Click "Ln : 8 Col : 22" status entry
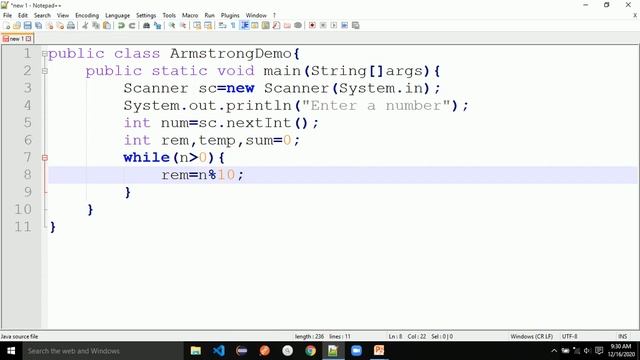Viewport: 640px width, 360px height. click(407, 336)
